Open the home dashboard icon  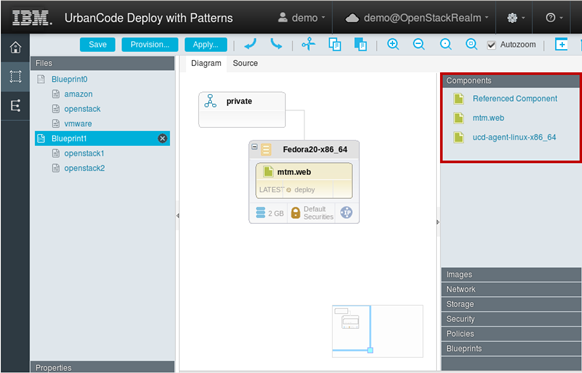pos(15,48)
